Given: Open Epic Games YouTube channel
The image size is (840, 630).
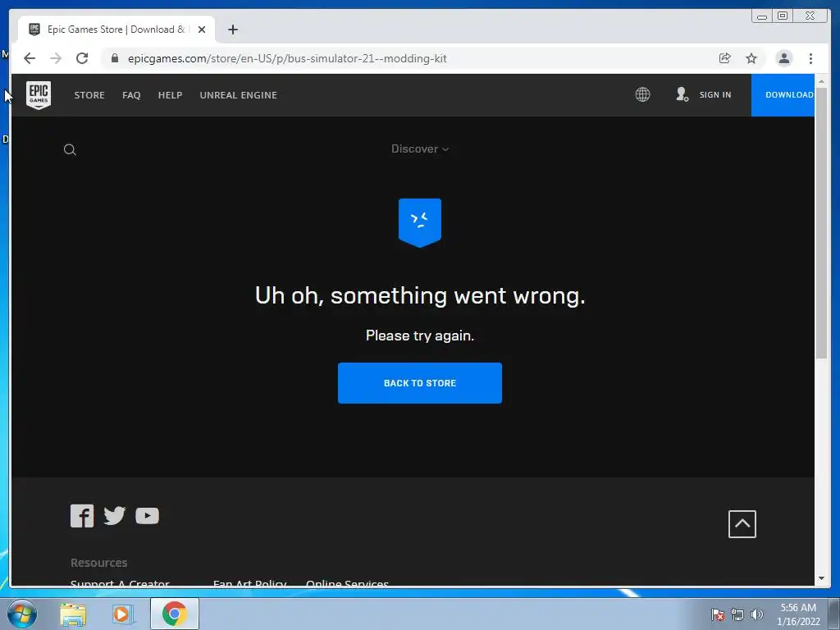Looking at the screenshot, I should click(x=148, y=516).
